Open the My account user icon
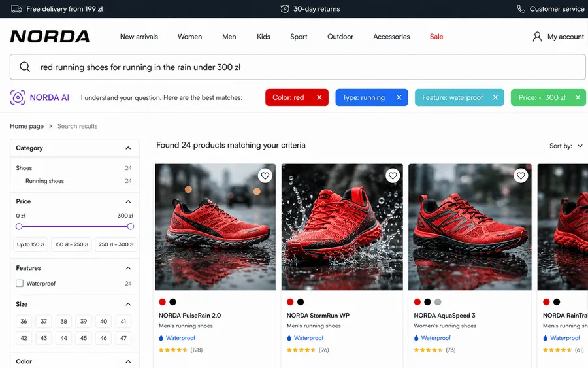The width and height of the screenshot is (588, 368). pos(537,37)
